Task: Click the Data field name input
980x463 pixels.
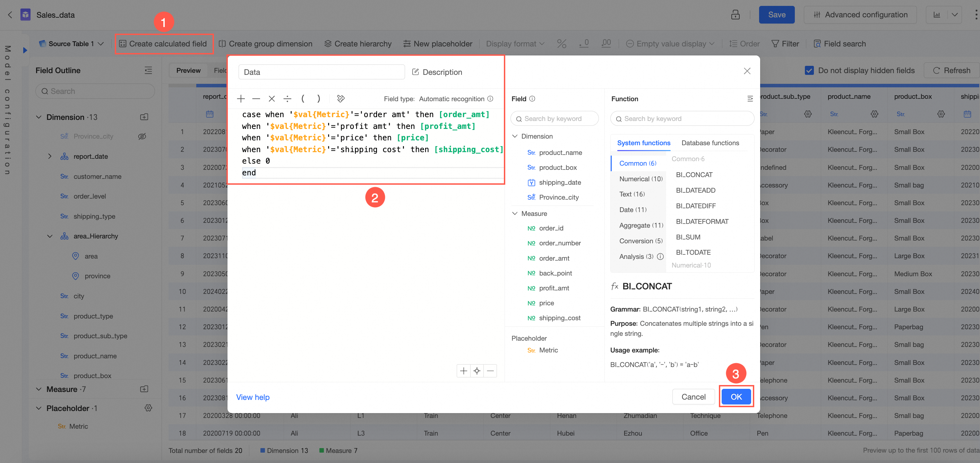Action: [321, 72]
